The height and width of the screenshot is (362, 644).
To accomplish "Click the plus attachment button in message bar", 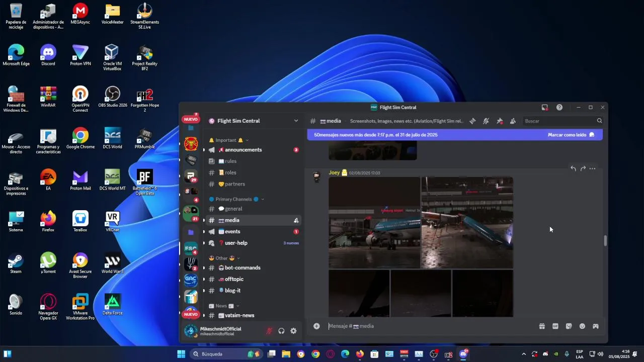I will click(316, 326).
